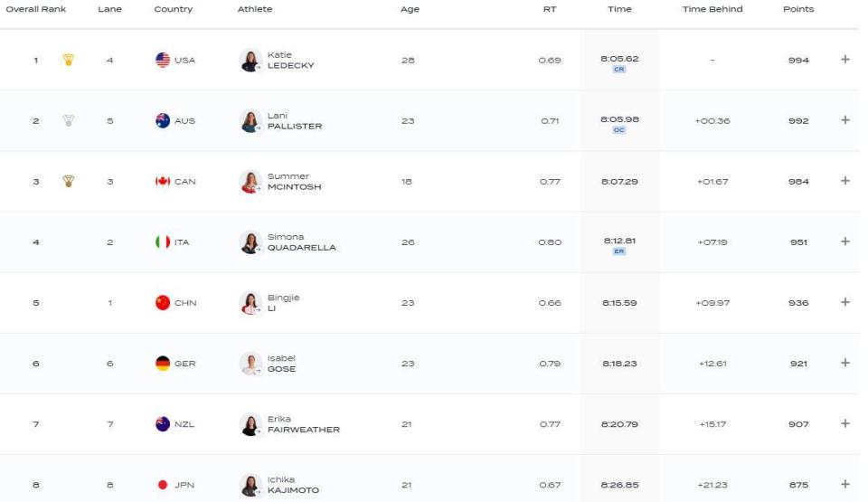
Task: Click the silver medal icon beside Lani Pallister
Action: pos(69,121)
